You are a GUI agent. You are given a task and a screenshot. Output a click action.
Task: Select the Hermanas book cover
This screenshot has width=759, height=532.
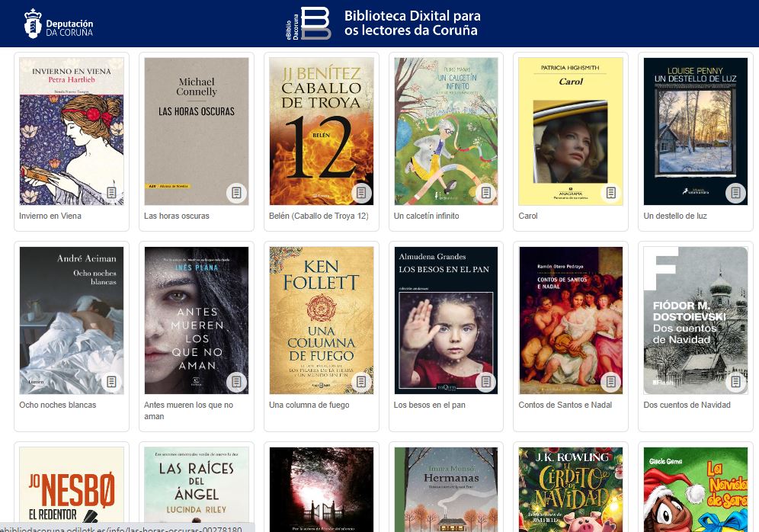(x=446, y=489)
